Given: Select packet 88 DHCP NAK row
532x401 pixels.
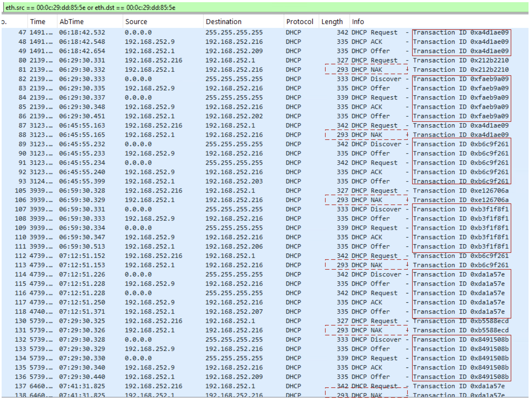Looking at the screenshot, I should pos(265,135).
